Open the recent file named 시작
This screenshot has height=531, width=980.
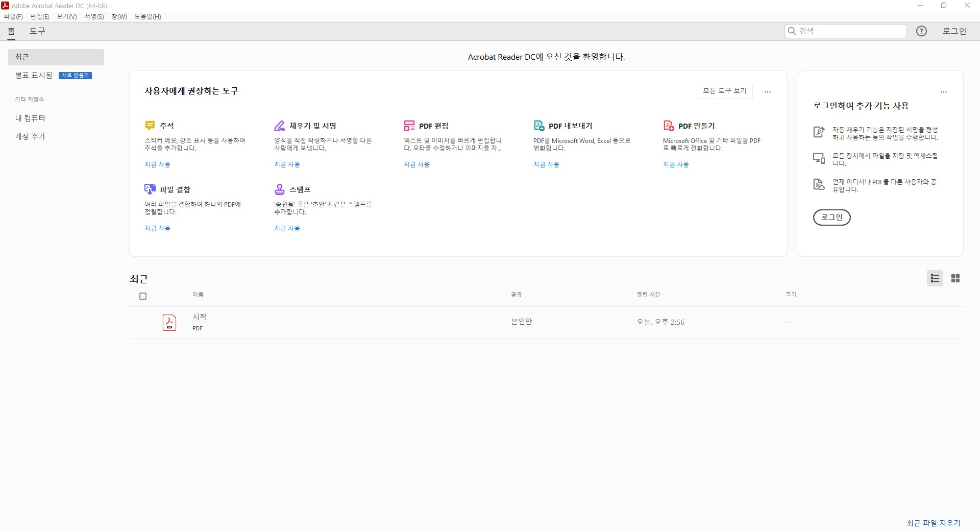coord(200,317)
